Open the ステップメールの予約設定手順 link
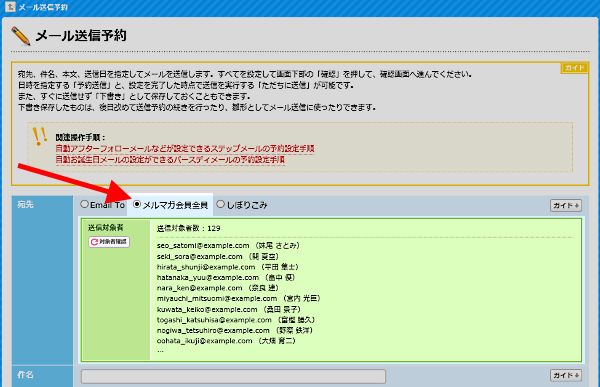This screenshot has height=387, width=600. pyautogui.click(x=185, y=149)
